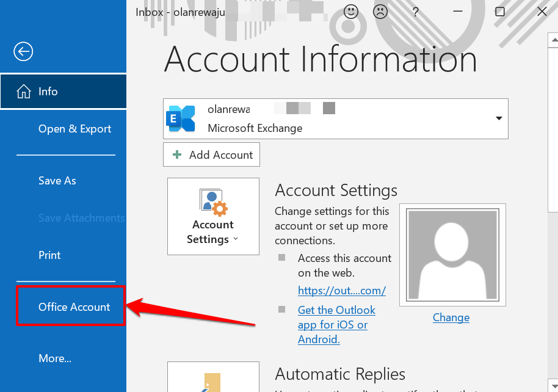The width and height of the screenshot is (558, 392).
Task: Click scrollbar up arrow
Action: pyautogui.click(x=553, y=40)
